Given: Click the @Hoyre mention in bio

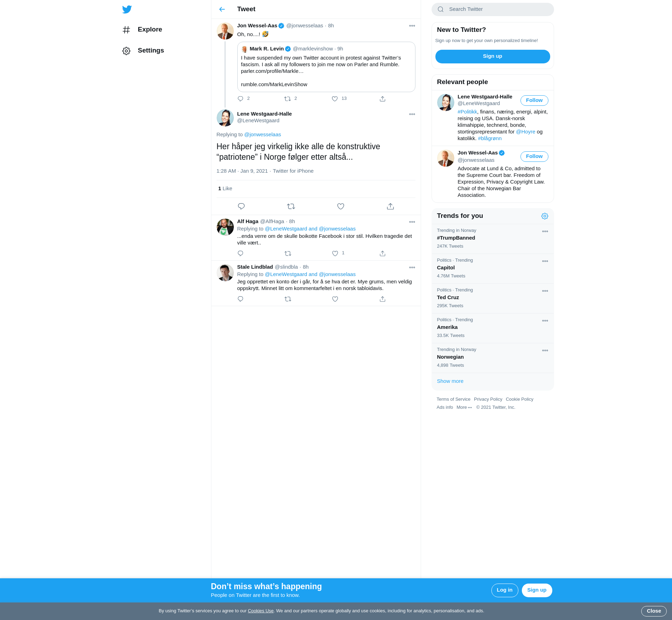Looking at the screenshot, I should tap(525, 132).
